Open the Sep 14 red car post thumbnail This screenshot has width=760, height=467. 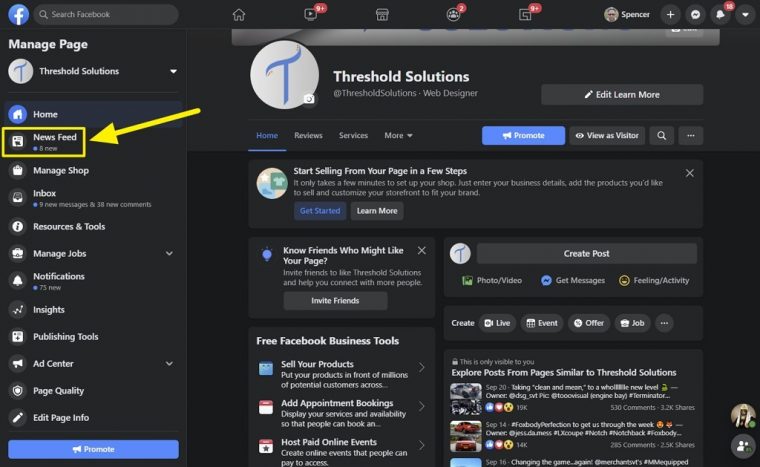pyautogui.click(x=466, y=436)
